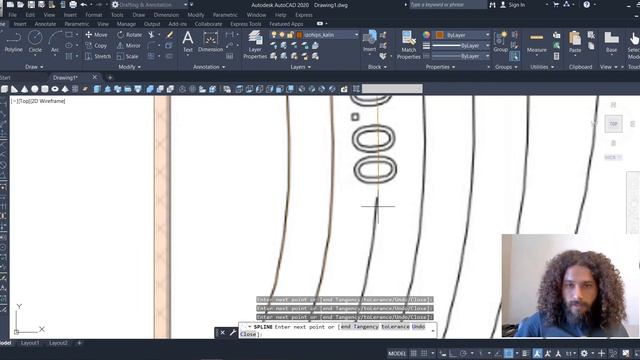This screenshot has height=360, width=640.
Task: Click the Trim tool icon
Action: (x=151, y=35)
